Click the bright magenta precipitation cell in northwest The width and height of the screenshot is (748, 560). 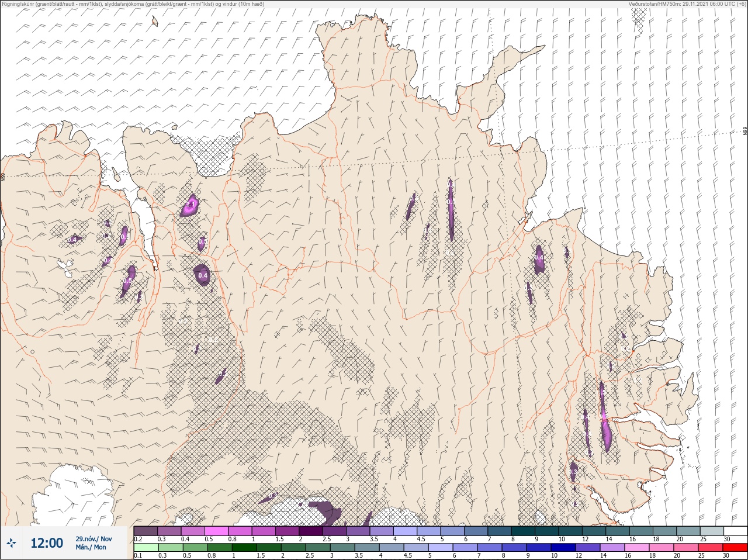190,206
